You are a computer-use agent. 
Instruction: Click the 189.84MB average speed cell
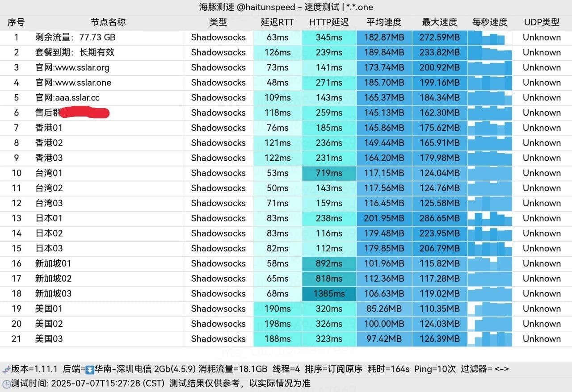384,53
